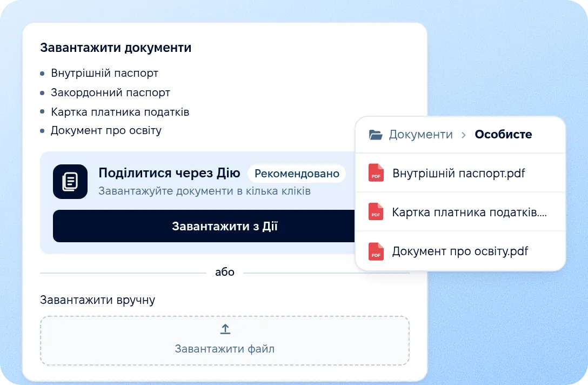The width and height of the screenshot is (588, 385).
Task: Click list item Картка платника податків
Action: [120, 112]
